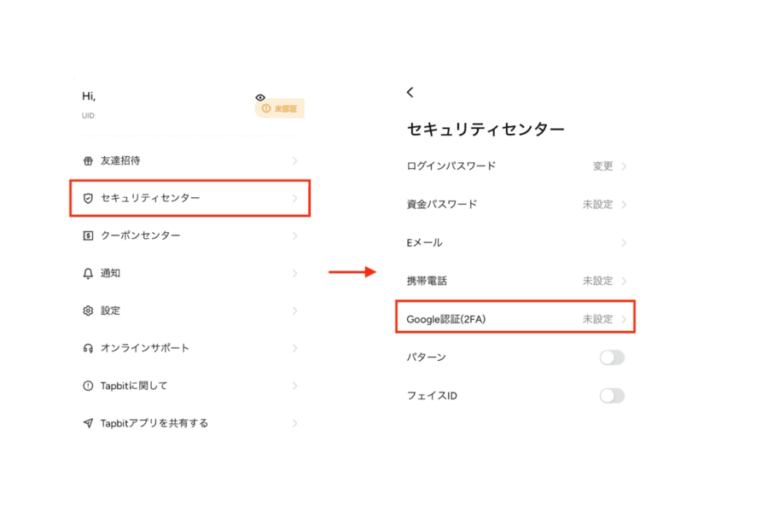Image resolution: width=768 pixels, height=529 pixels.
Task: Click the shield icon for セキュリティセンター
Action: (x=88, y=198)
